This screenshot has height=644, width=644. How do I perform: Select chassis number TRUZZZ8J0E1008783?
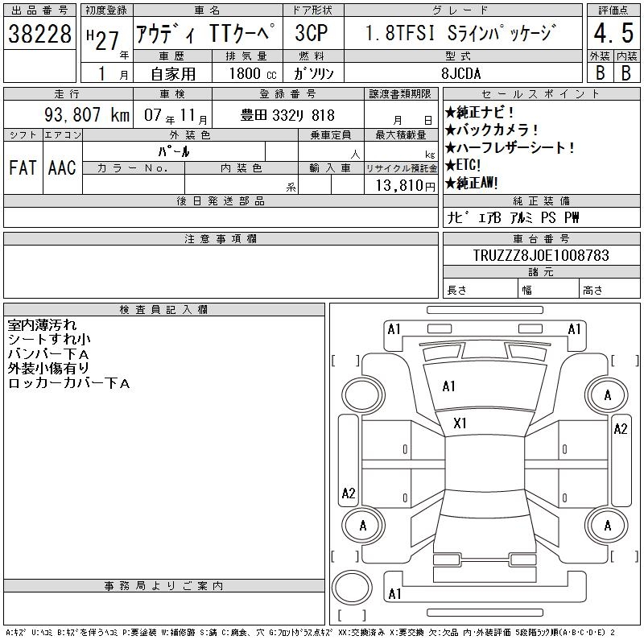click(x=541, y=255)
